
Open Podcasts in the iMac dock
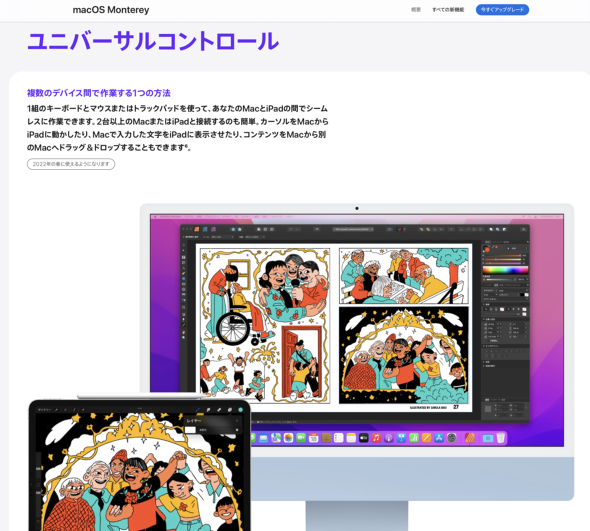(389, 438)
